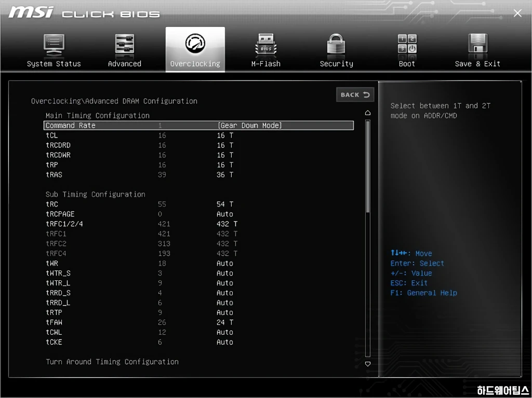Edit tRCDRD value 16 T
The width and height of the screenshot is (532, 398).
225,145
